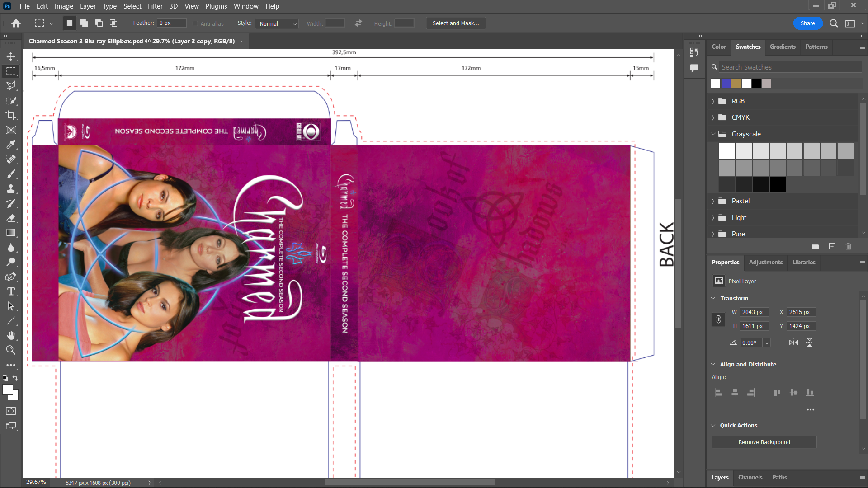Image resolution: width=868 pixels, height=488 pixels.
Task: Toggle Quick Mask mode
Action: pyautogui.click(x=11, y=411)
